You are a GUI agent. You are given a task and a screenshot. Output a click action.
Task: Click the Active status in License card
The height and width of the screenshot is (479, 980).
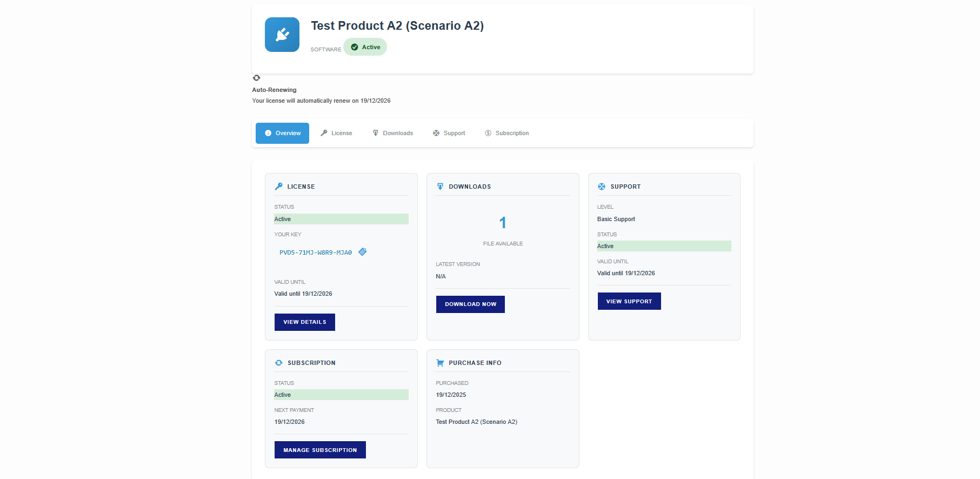point(341,219)
